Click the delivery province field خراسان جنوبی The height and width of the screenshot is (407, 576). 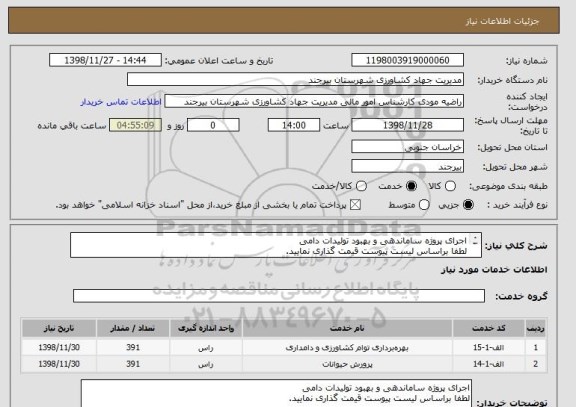(407, 147)
